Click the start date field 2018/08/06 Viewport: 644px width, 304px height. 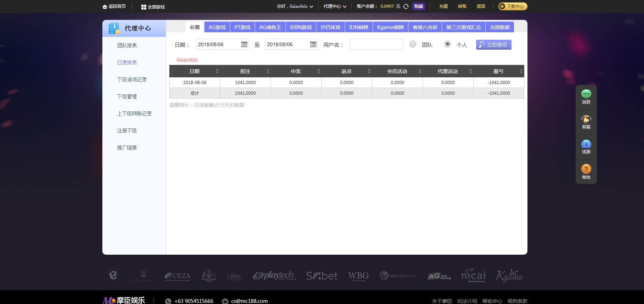(x=222, y=44)
